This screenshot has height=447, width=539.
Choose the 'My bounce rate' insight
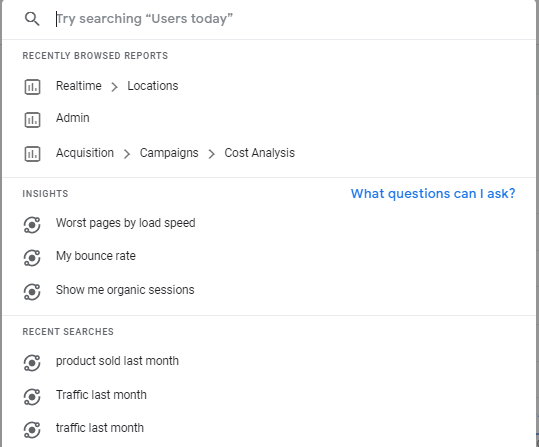coord(96,256)
